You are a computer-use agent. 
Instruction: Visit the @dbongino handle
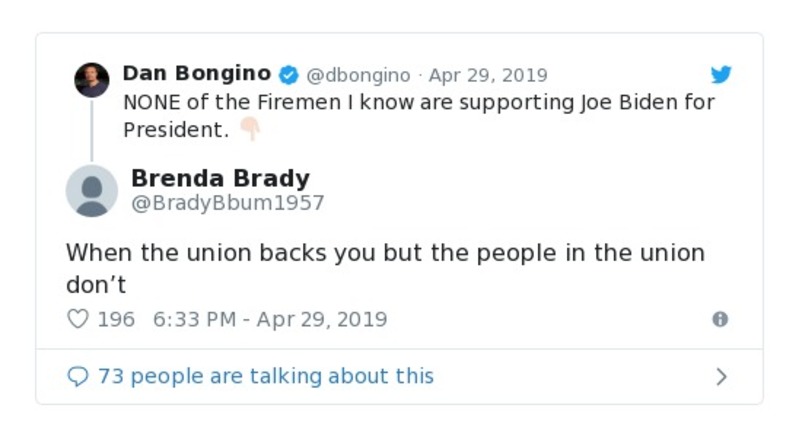357,76
